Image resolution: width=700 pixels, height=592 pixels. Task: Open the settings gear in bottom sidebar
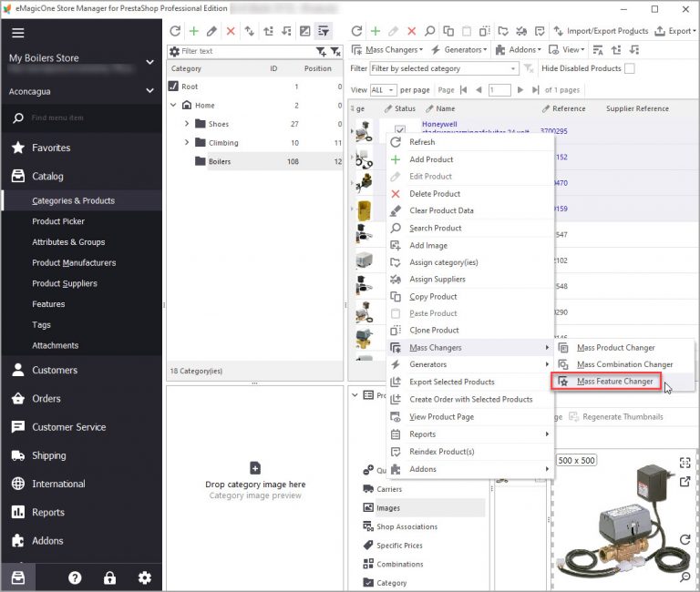(144, 577)
